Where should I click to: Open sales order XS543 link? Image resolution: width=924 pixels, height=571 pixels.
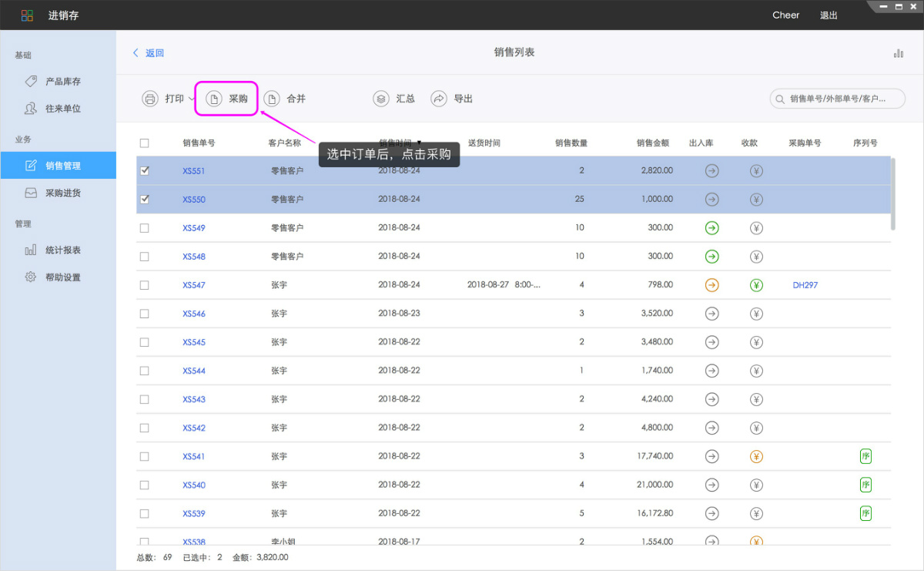tap(194, 399)
